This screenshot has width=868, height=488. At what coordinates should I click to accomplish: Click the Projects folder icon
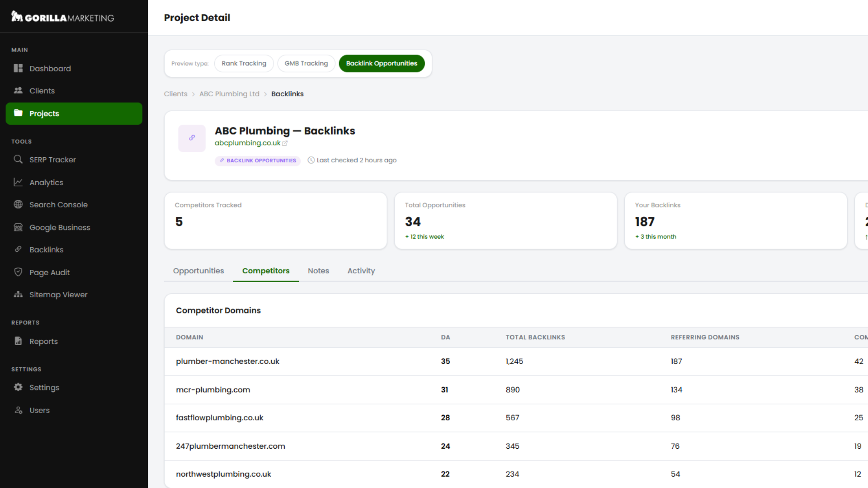click(18, 113)
